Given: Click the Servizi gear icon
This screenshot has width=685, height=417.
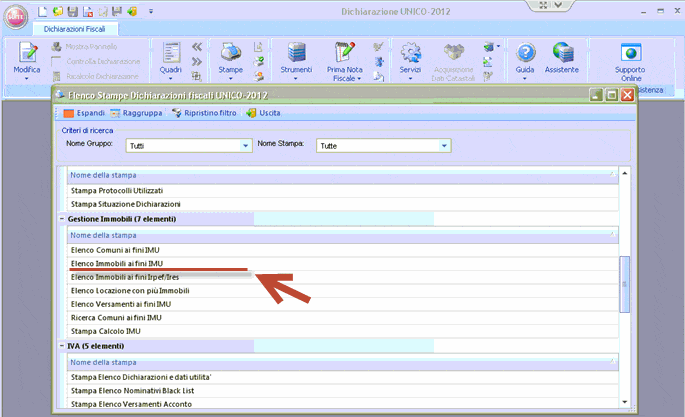Looking at the screenshot, I should click(410, 53).
